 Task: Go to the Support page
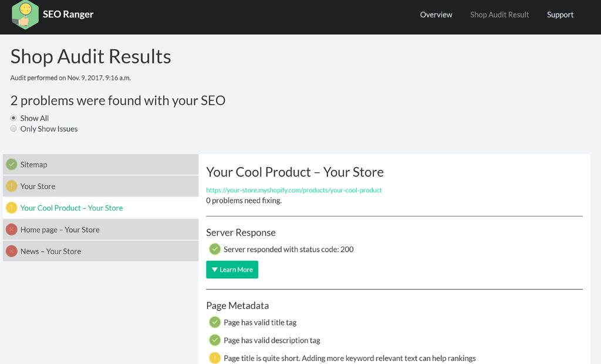tap(560, 15)
